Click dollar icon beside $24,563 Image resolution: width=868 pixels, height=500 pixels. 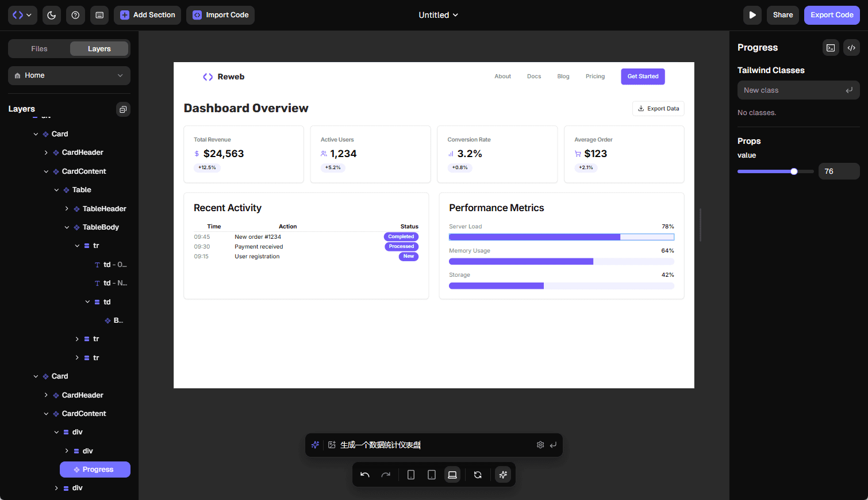point(197,154)
